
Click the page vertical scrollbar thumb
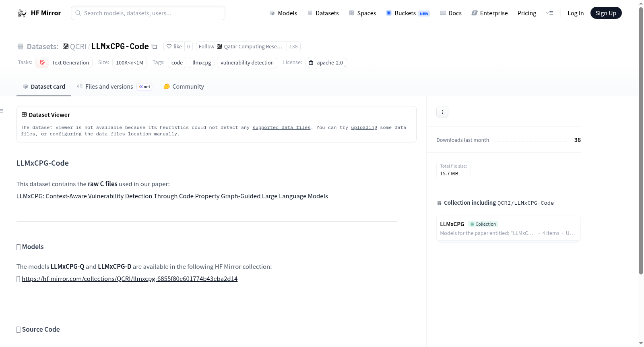tap(641, 140)
